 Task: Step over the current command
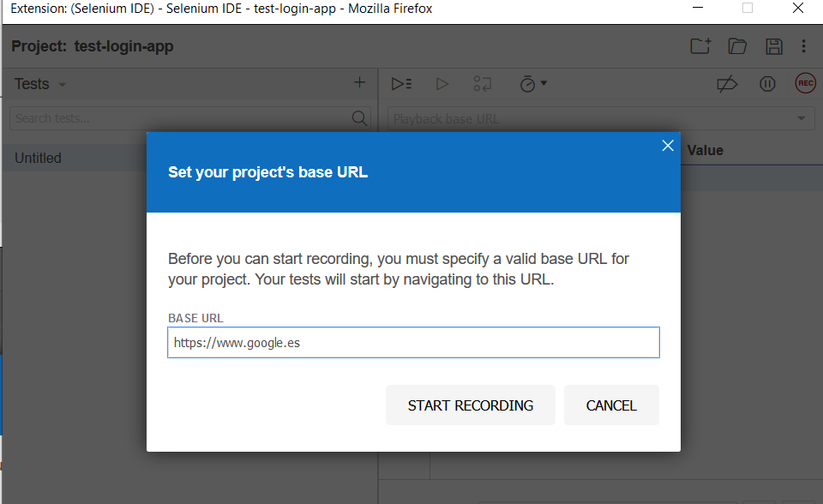(x=482, y=83)
